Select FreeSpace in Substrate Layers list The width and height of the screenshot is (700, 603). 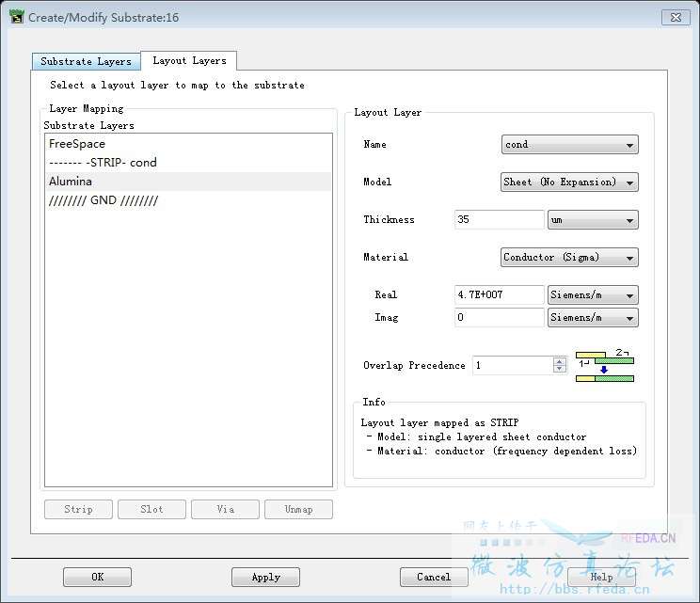pyautogui.click(x=77, y=144)
